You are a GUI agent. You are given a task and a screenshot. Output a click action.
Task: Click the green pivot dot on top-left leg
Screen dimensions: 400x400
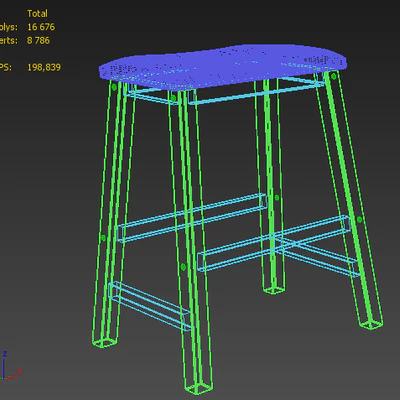pyautogui.click(x=114, y=87)
